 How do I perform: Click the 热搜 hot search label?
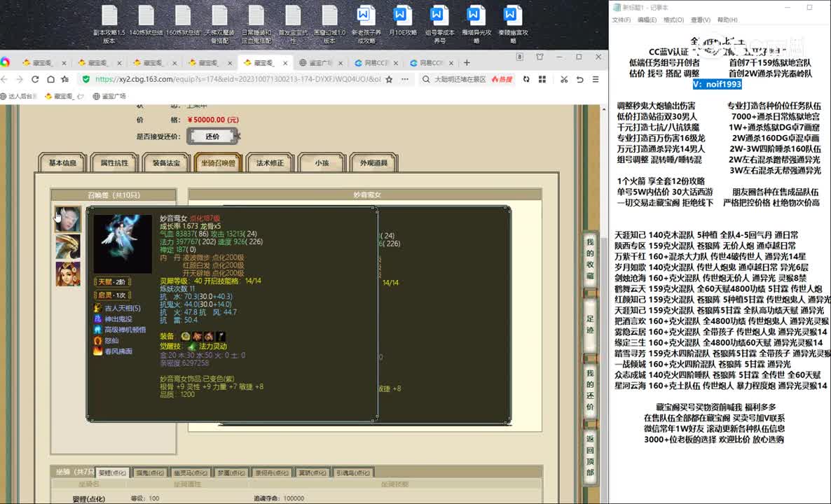502,79
